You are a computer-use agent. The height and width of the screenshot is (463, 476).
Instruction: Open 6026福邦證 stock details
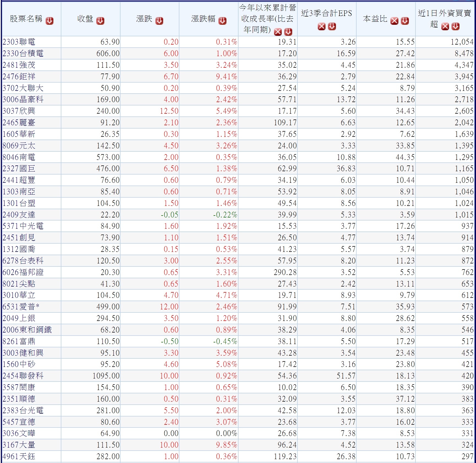23,272
